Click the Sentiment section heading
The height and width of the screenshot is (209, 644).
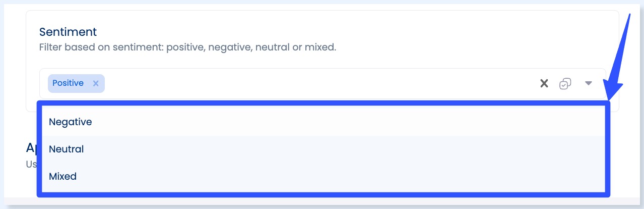[x=68, y=32]
